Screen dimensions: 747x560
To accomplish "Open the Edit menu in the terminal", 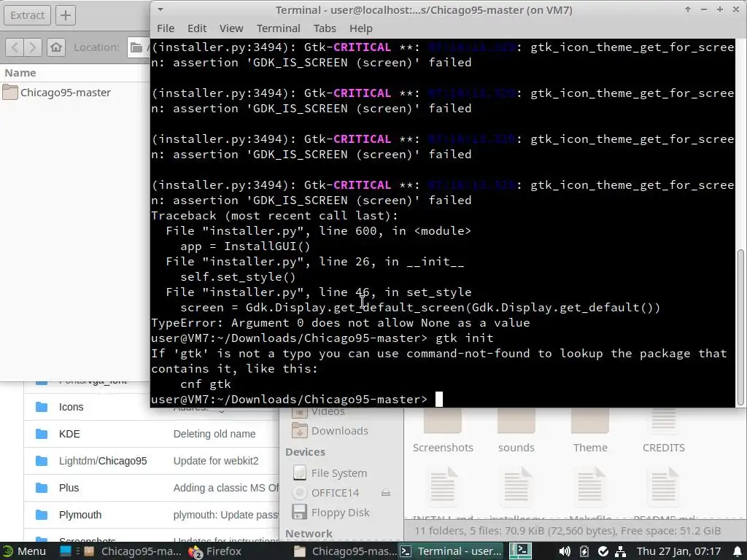I will (x=197, y=28).
